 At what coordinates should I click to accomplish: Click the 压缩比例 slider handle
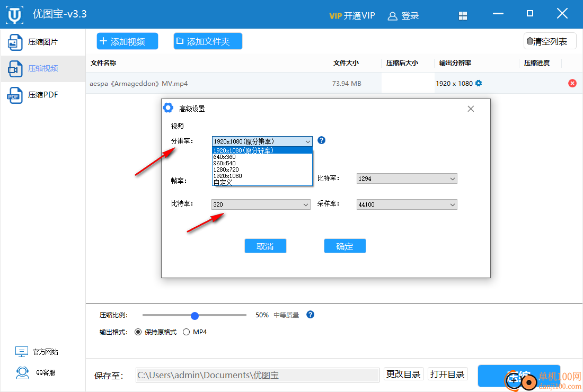coord(195,316)
